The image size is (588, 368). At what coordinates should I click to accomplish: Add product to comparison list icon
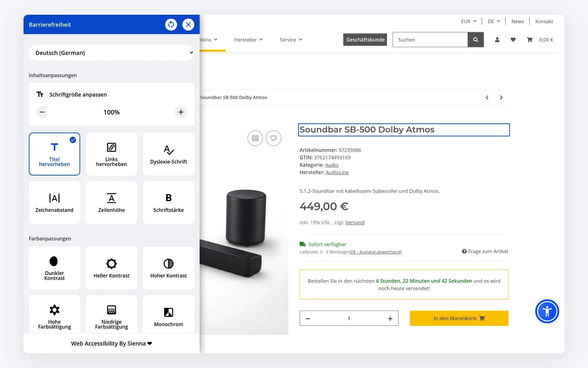click(255, 138)
